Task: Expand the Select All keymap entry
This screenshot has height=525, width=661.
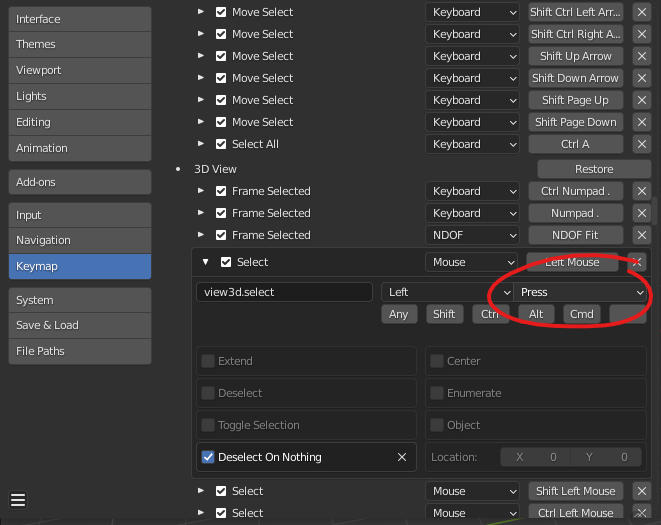Action: 201,144
